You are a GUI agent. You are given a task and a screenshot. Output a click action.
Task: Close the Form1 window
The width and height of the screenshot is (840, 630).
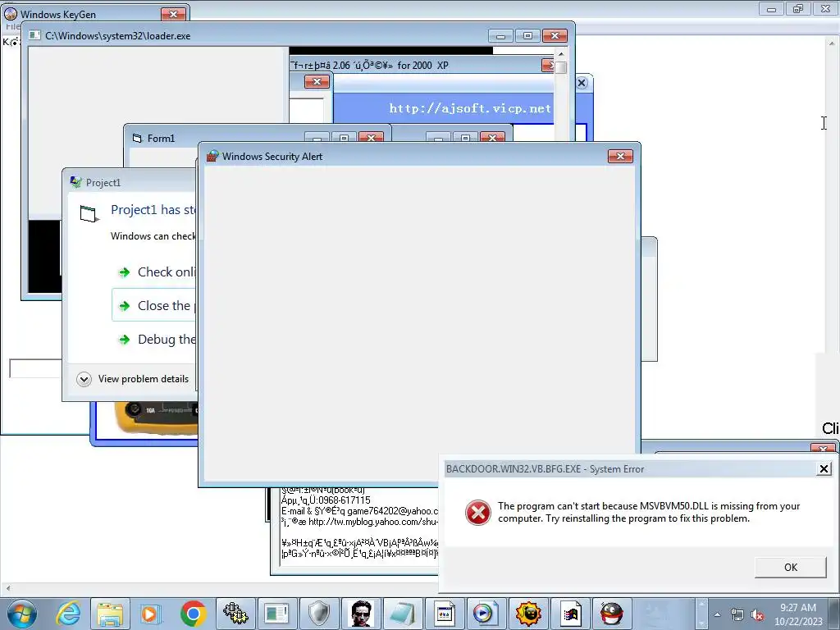[x=371, y=138]
